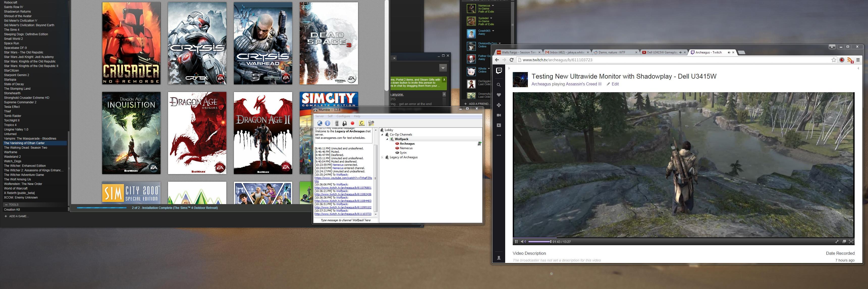Open Chrome hamburger menu
The image size is (868, 289).
click(x=858, y=60)
